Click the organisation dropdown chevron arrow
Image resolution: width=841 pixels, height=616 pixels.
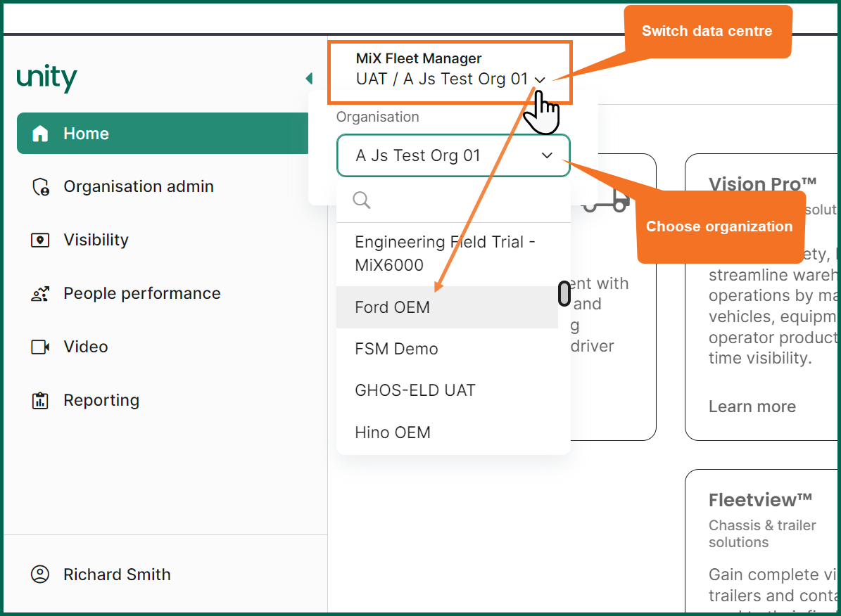[x=547, y=155]
